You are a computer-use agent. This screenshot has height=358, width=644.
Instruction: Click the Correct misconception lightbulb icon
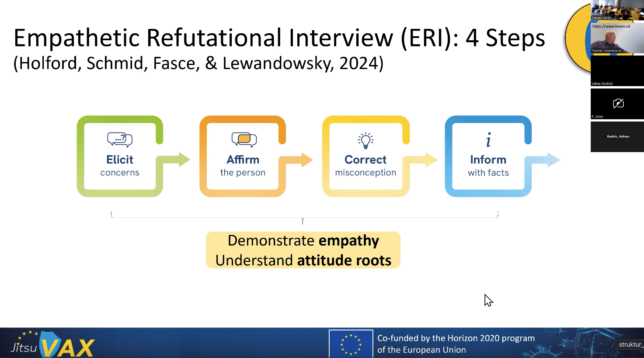[366, 140]
